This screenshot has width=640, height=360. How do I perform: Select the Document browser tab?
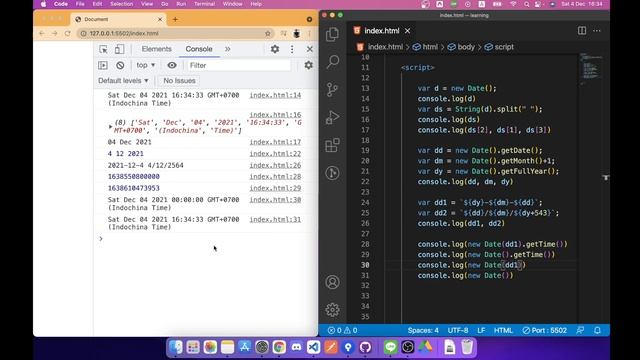[x=118, y=19]
